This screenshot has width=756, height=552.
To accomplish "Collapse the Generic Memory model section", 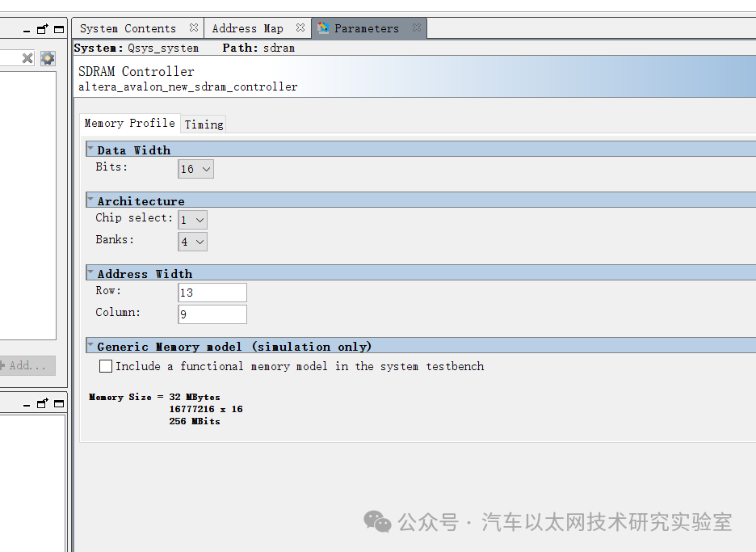I will tap(90, 345).
